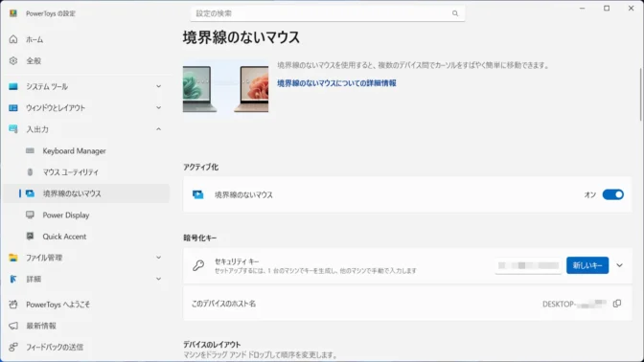Expand the ウィンドウとレイアウト section chevron

(158, 108)
